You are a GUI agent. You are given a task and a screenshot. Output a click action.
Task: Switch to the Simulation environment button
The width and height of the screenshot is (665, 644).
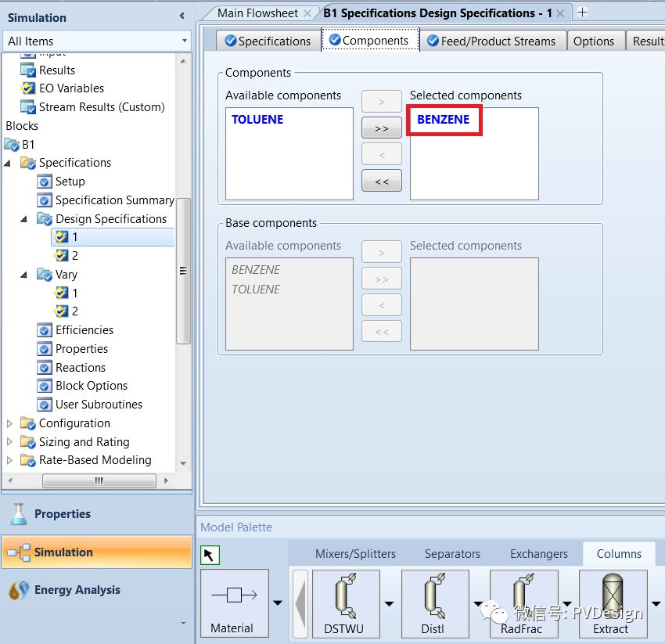[97, 552]
